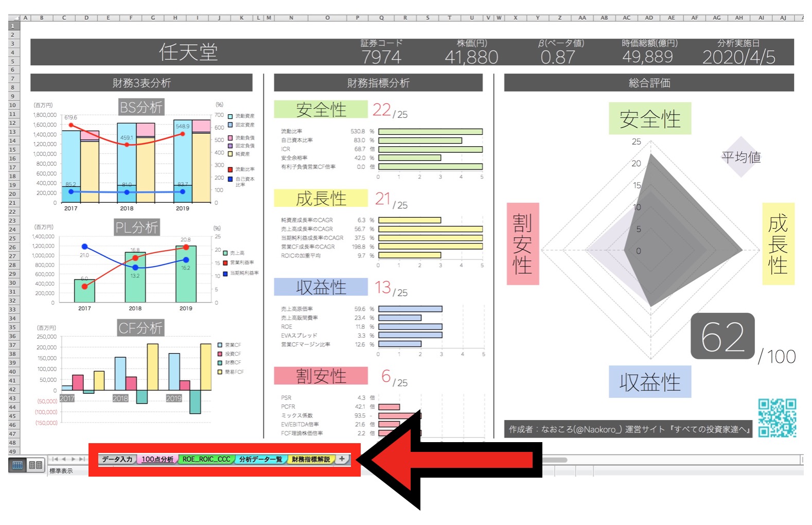Viewport: 812px width, 525px height.
Task: Jump to last sheet with navigation arrow
Action: (x=82, y=459)
